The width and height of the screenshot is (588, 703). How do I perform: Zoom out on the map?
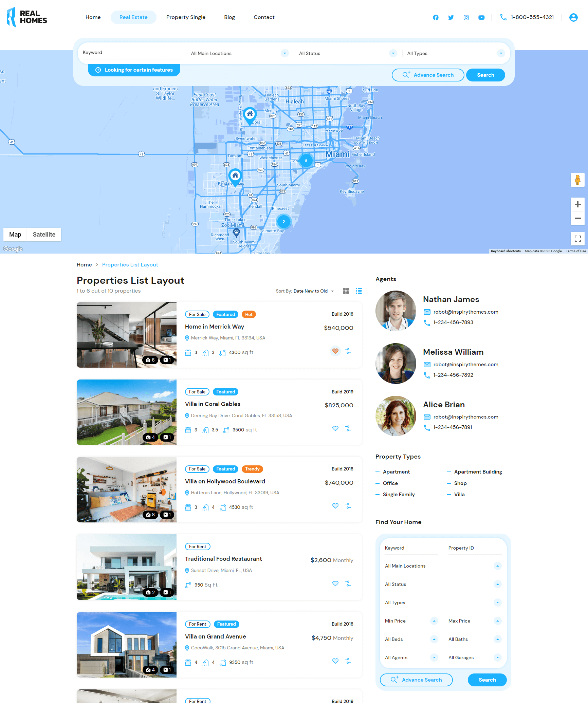coord(577,218)
